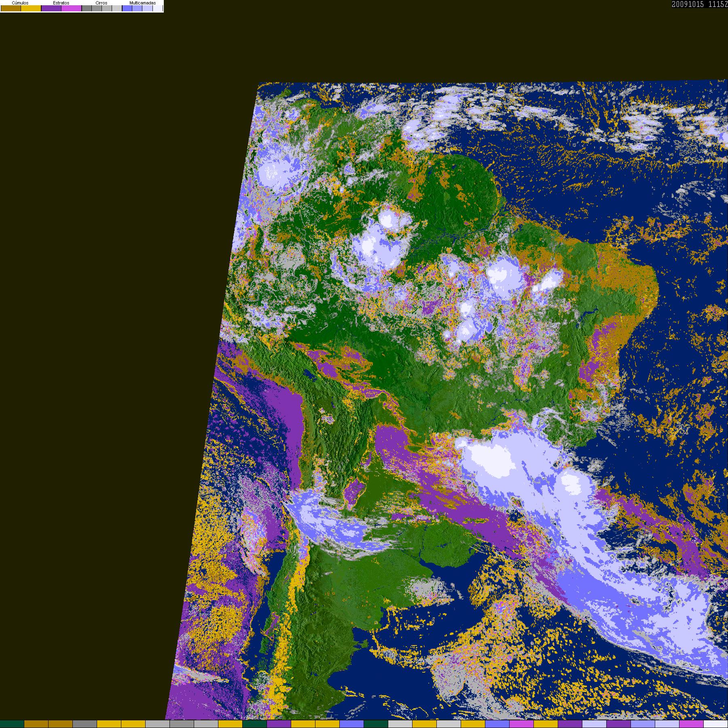This screenshot has width=728, height=728.
Task: Choose the lightest gray Cirros legend swatch
Action: [117, 8]
